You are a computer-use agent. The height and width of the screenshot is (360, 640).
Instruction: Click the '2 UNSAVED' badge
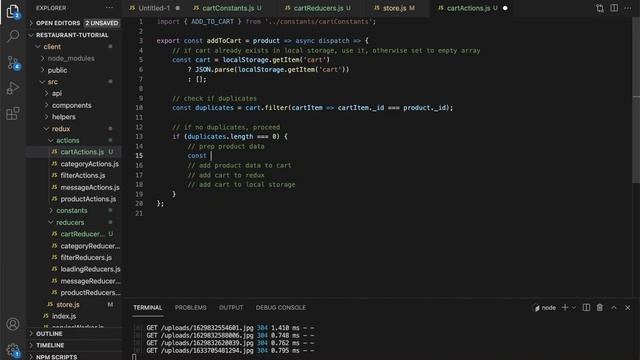102,23
